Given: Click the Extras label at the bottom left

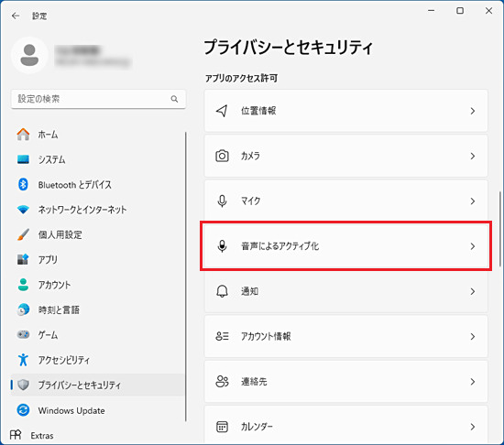Looking at the screenshot, I should (x=42, y=435).
